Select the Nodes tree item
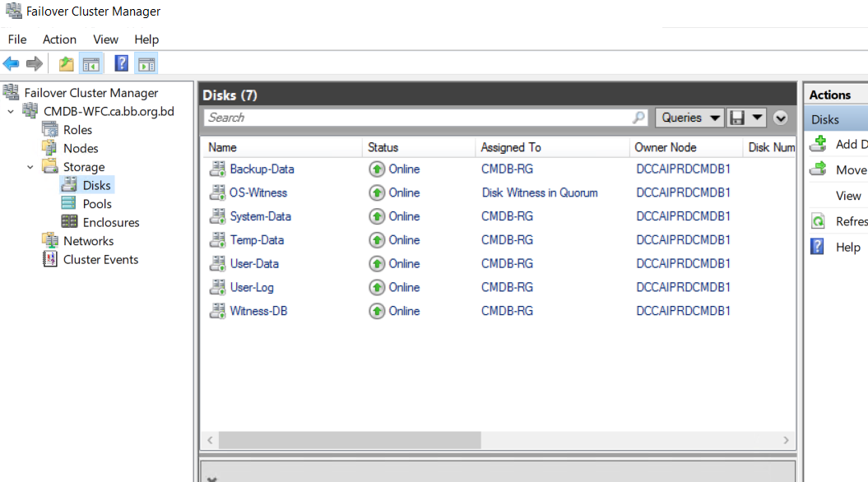This screenshot has height=482, width=868. pyautogui.click(x=81, y=148)
